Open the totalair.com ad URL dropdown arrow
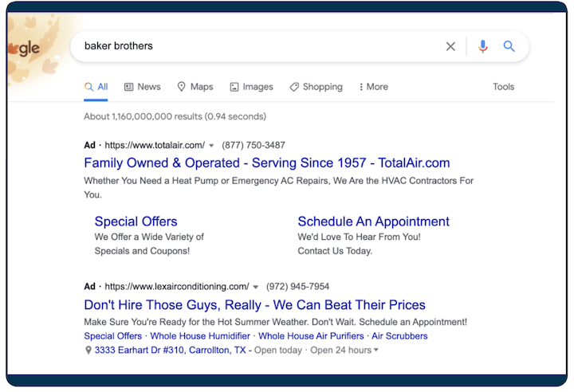The height and width of the screenshot is (392, 574). (211, 146)
